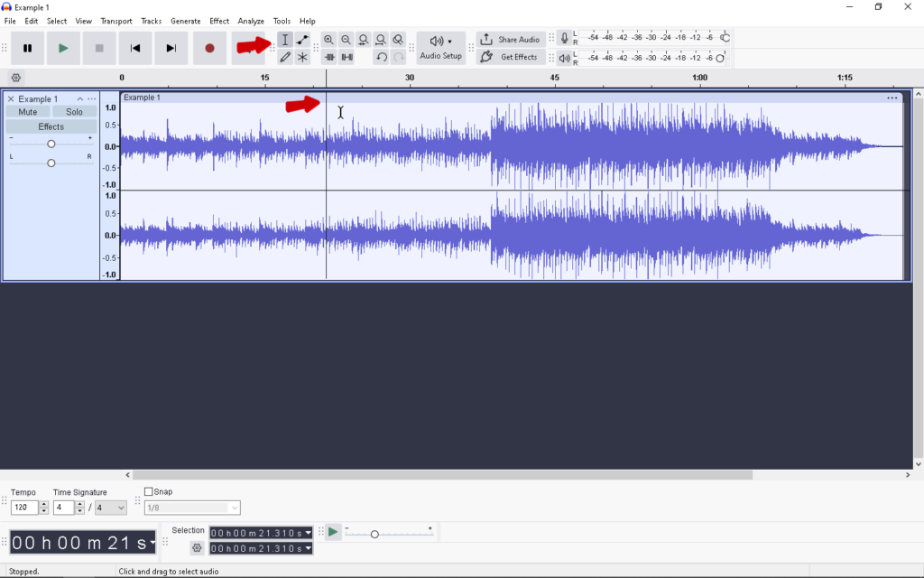Mute the Example 1 track
Screen dimensions: 924x578
[28, 112]
